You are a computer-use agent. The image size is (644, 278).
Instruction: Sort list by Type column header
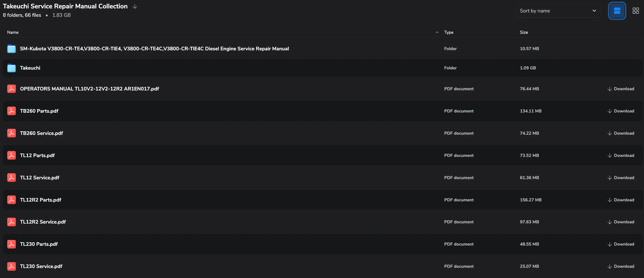448,32
